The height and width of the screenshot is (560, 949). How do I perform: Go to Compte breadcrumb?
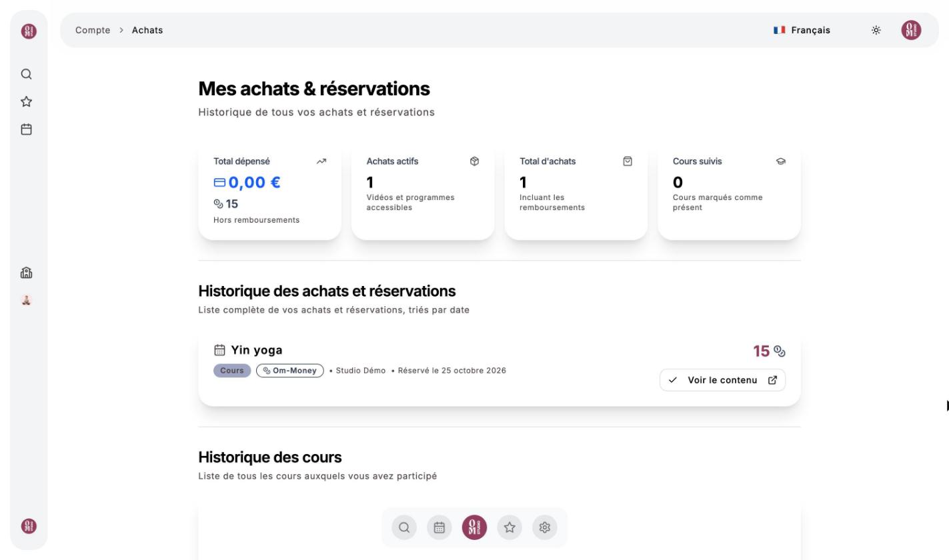(x=93, y=30)
